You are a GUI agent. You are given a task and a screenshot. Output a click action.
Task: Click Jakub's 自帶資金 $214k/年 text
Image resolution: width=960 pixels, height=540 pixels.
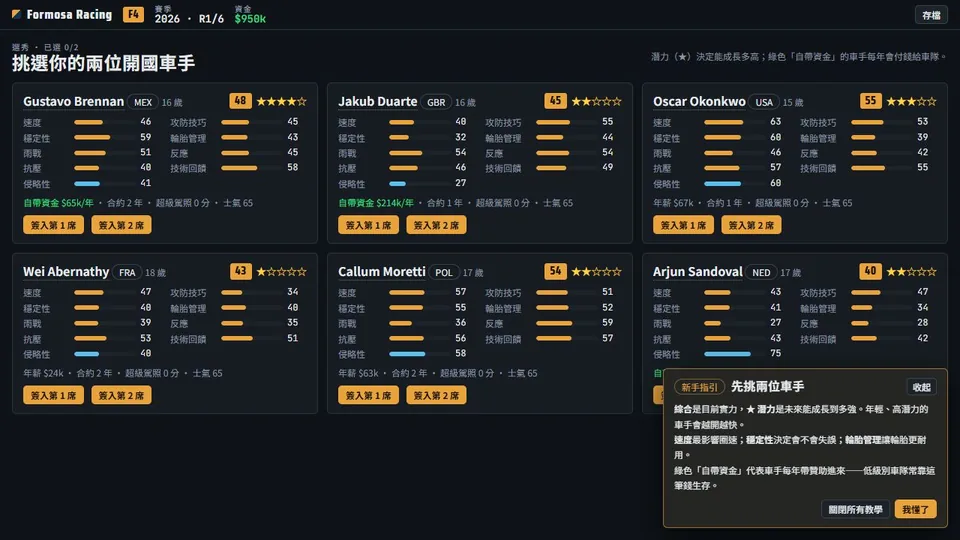[x=376, y=203]
